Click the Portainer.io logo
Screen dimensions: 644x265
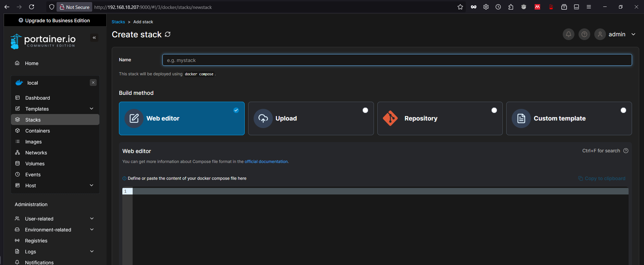(43, 41)
